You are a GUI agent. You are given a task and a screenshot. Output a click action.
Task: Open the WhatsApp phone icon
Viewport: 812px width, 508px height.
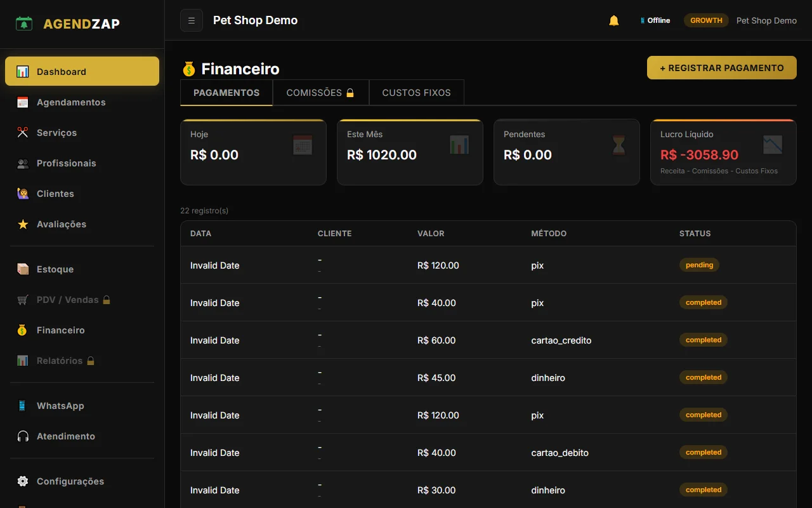point(23,406)
